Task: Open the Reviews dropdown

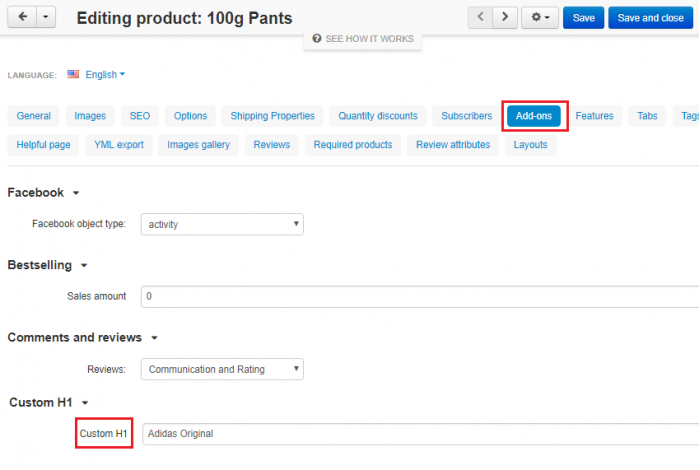Action: (222, 369)
